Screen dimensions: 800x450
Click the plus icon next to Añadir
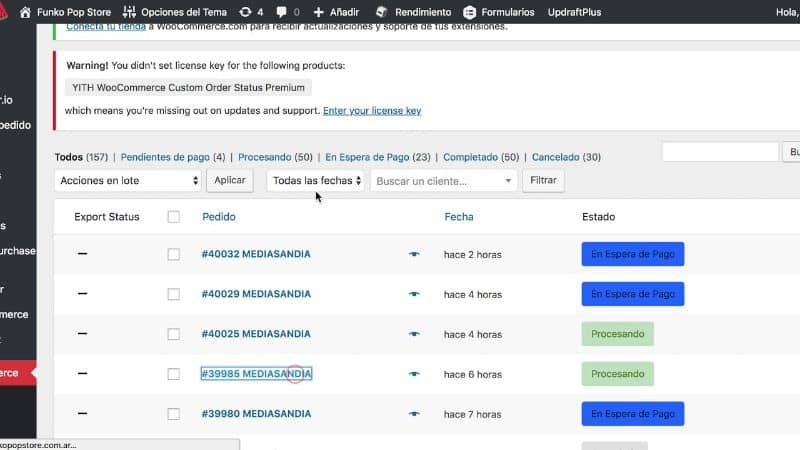pyautogui.click(x=318, y=12)
